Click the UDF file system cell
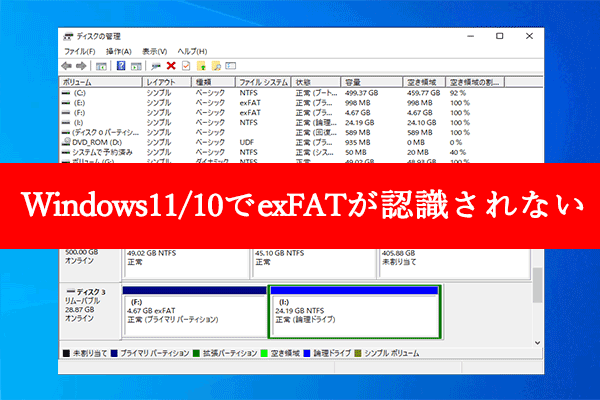600x400 pixels. pyautogui.click(x=247, y=142)
